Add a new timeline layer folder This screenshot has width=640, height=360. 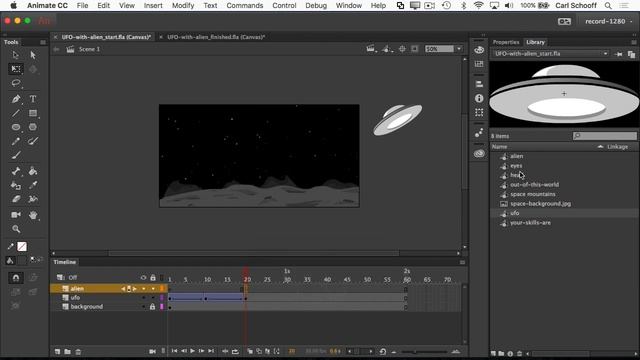[x=67, y=351]
